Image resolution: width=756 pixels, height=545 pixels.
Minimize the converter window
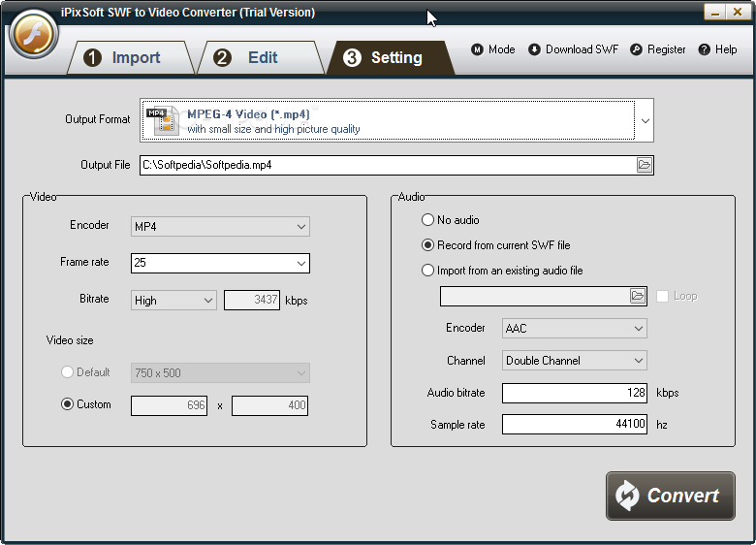714,12
